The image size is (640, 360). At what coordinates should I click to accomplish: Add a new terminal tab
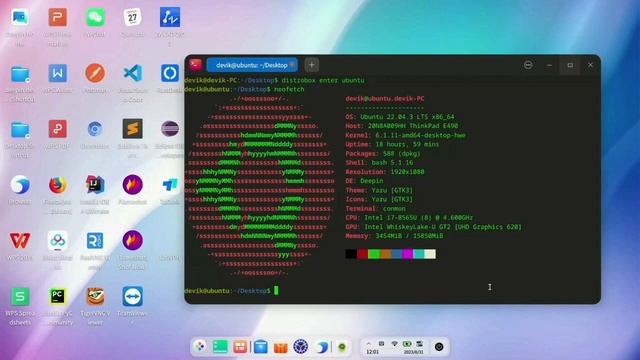(x=311, y=65)
